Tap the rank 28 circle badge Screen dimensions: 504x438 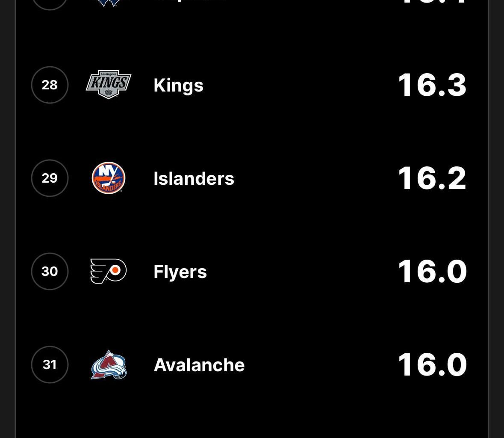pos(50,85)
